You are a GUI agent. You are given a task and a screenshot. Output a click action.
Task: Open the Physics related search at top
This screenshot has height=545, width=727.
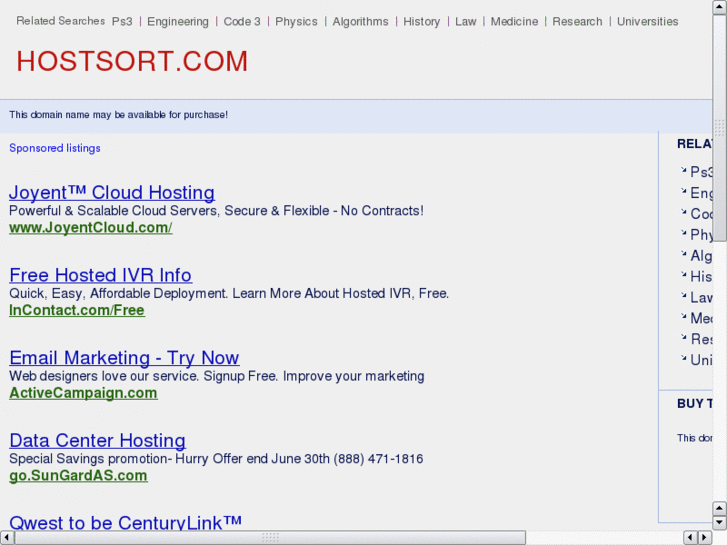(x=296, y=21)
